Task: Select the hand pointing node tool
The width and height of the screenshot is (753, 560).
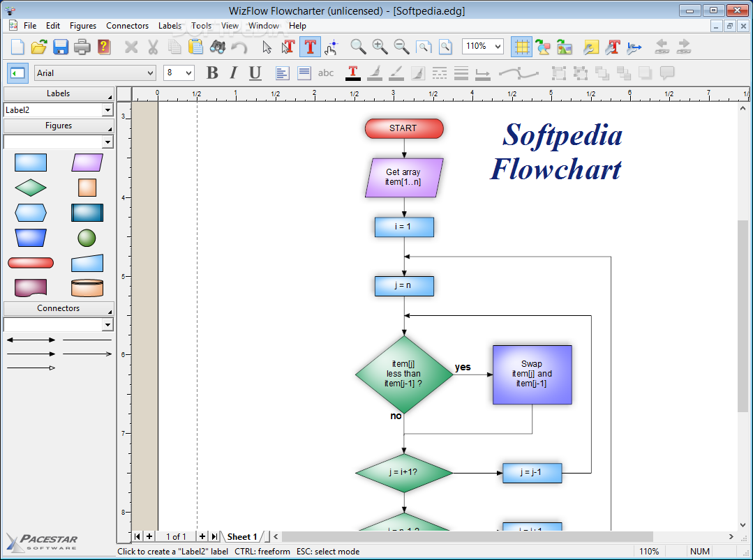Action: tap(331, 47)
